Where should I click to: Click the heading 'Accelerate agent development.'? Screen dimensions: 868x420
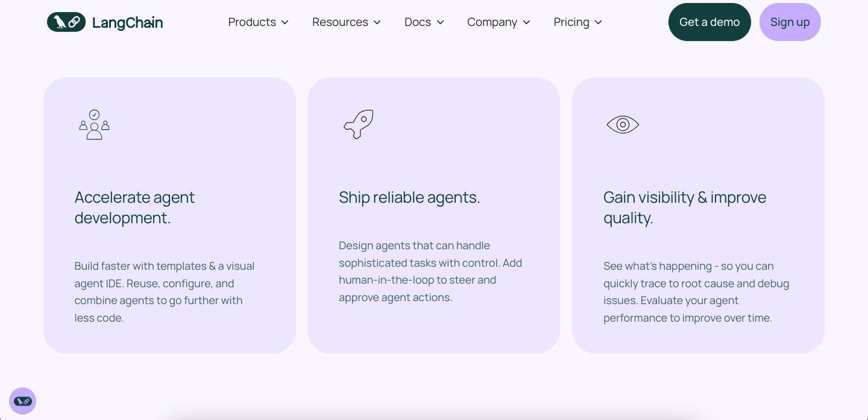[134, 208]
